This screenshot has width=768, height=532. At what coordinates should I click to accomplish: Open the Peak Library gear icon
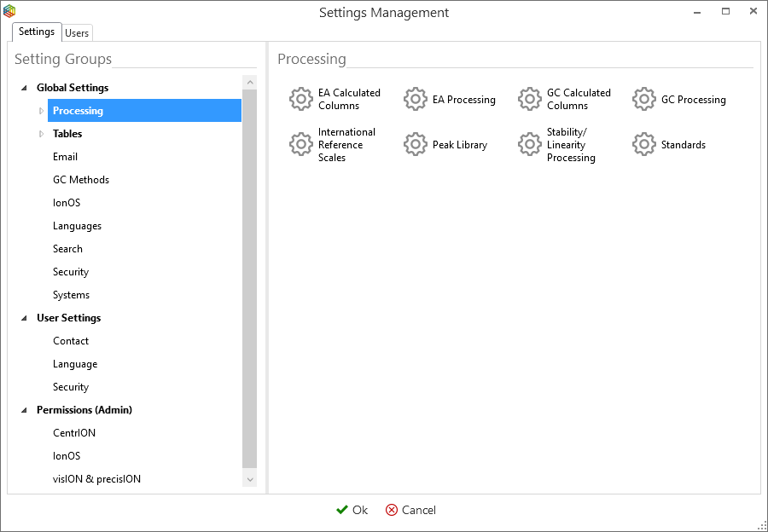coord(416,144)
